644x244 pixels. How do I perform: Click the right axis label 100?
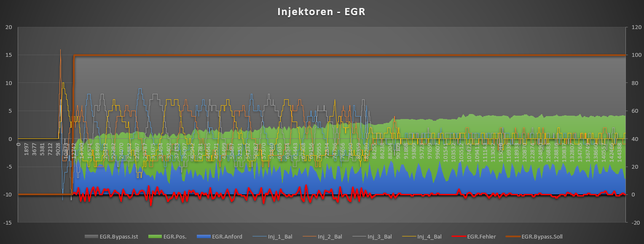coord(635,55)
